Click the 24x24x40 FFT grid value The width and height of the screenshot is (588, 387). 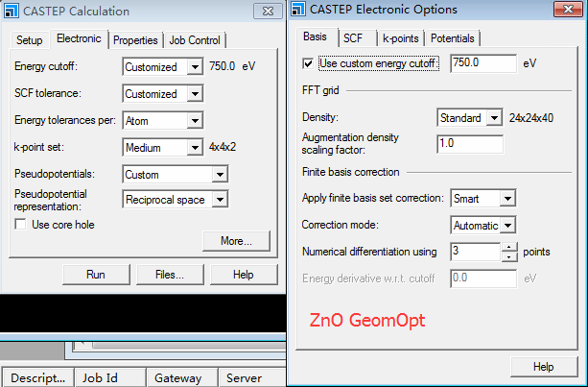[x=531, y=118]
